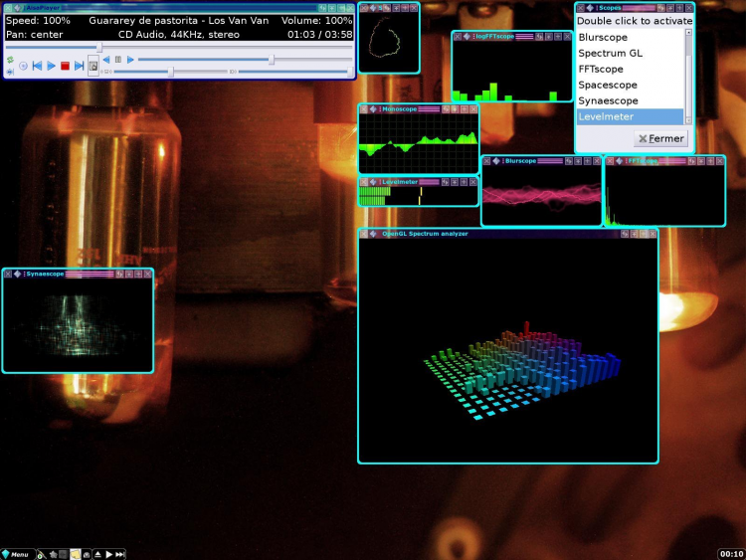Screen dimensions: 746x560
Task: Skip to the next track
Action: point(79,66)
